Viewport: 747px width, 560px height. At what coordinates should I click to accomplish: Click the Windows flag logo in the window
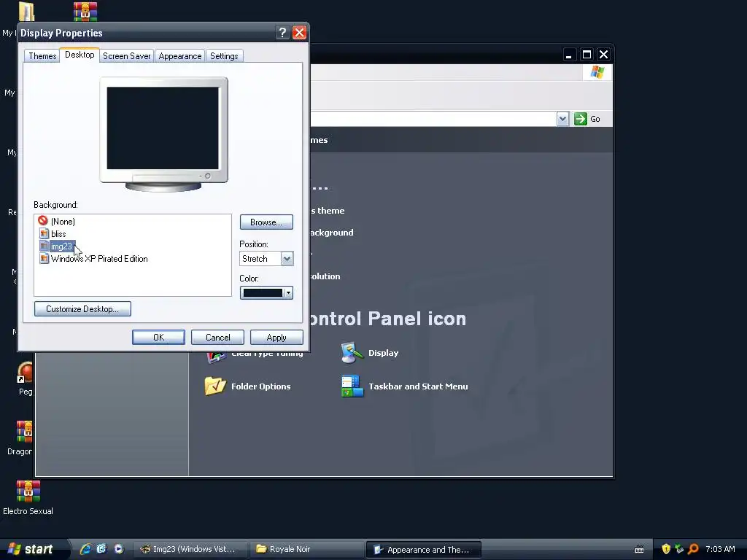pyautogui.click(x=597, y=72)
